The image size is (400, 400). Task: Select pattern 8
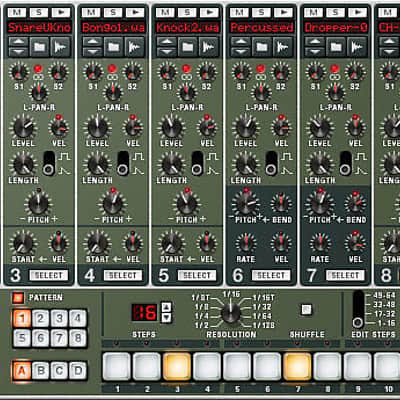77,338
